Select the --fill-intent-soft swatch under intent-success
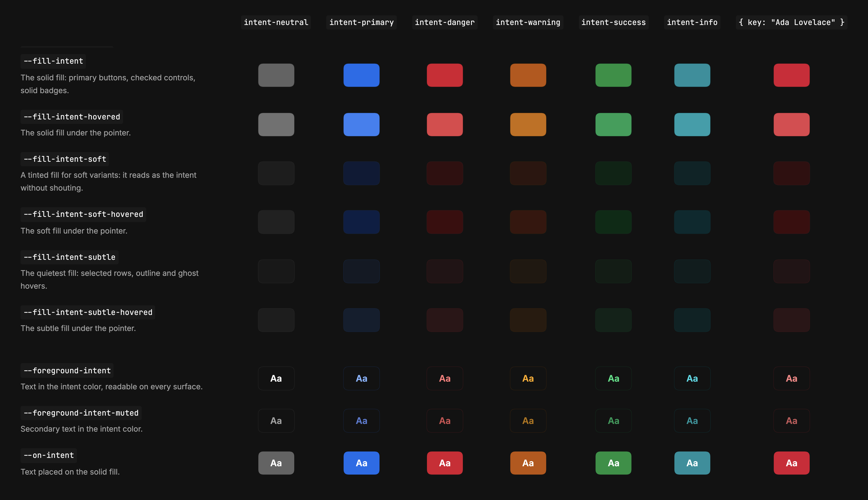This screenshot has width=868, height=500. 613,174
